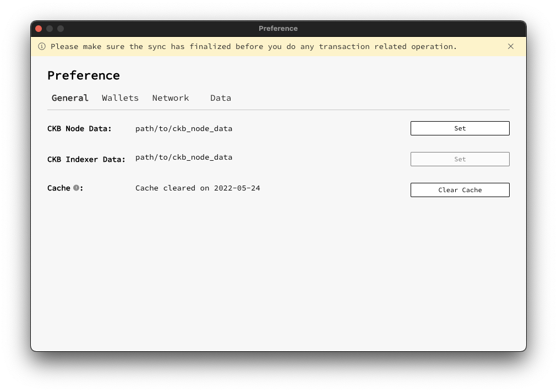Image resolution: width=557 pixels, height=392 pixels.
Task: Click the CKB Indexer Data path text
Action: pos(184,157)
